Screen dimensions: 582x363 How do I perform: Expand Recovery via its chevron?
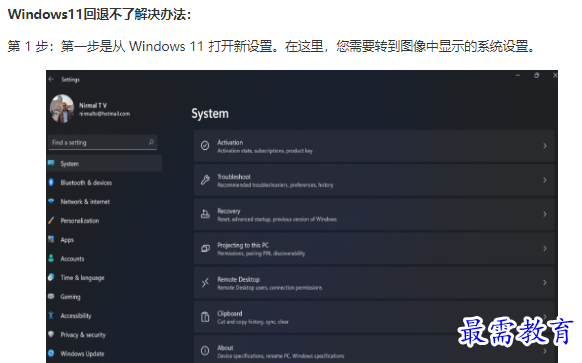coord(545,214)
